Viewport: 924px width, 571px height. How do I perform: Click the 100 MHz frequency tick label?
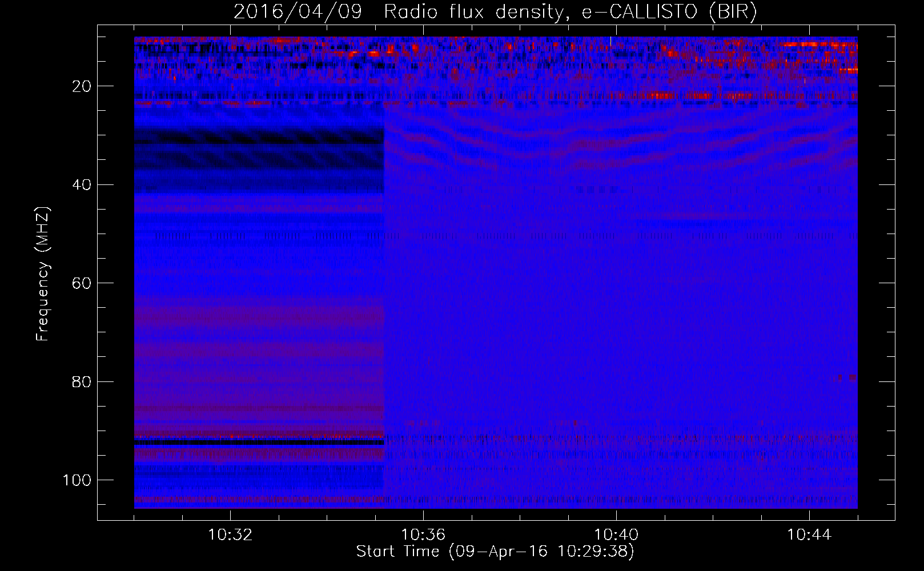click(77, 480)
